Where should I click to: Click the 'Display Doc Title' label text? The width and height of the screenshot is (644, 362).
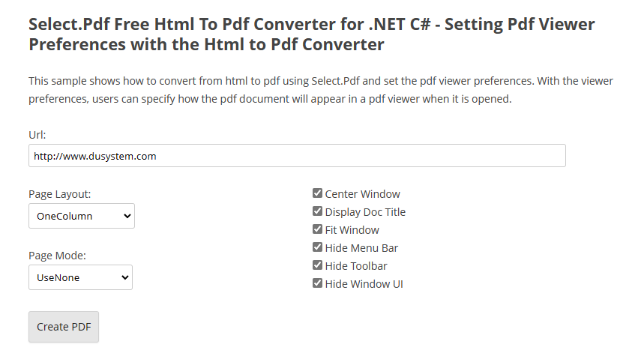(x=365, y=212)
